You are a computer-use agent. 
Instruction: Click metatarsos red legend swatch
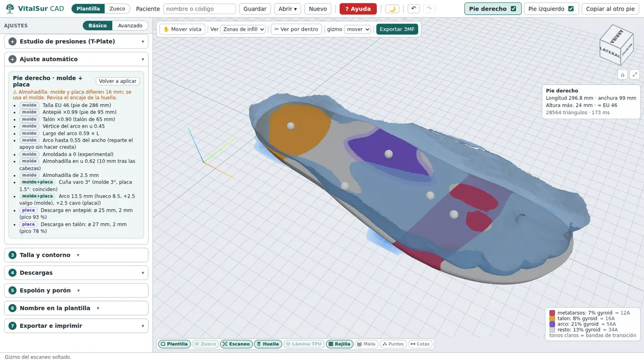point(552,313)
